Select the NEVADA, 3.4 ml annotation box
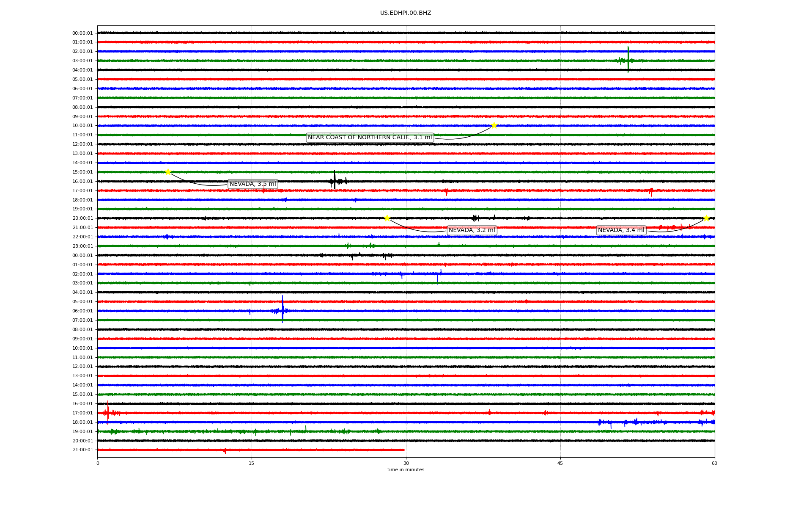The image size is (812, 508). pos(621,230)
